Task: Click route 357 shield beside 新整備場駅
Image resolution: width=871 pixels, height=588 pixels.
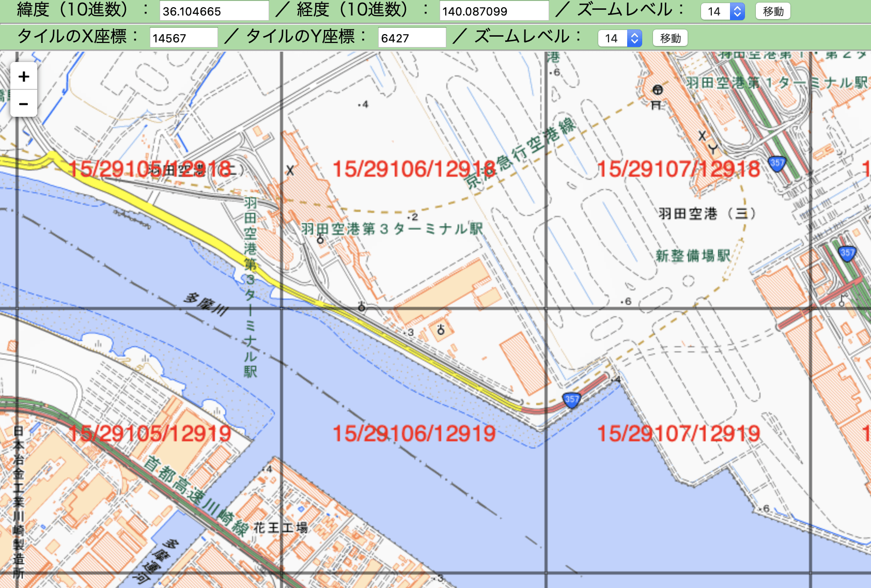Action: point(847,253)
